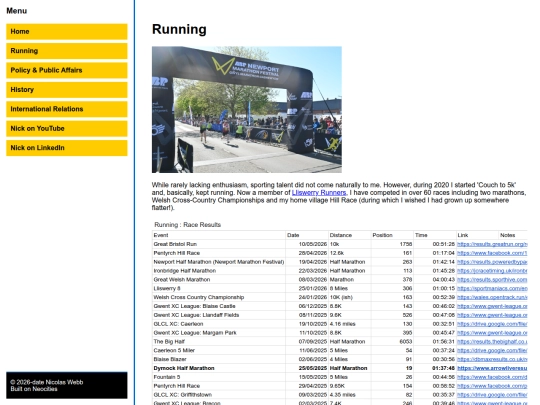Open Fountain 5 facebook link
Screen dimensions: 540x405
pos(492,377)
